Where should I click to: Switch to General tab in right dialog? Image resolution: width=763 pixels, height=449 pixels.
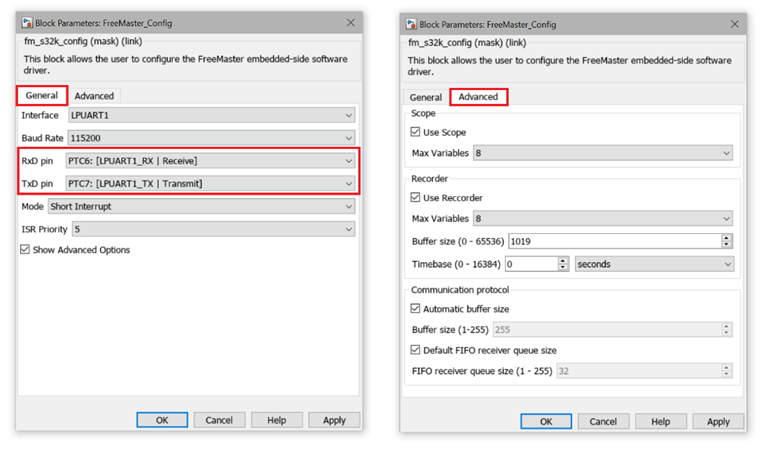pos(425,97)
